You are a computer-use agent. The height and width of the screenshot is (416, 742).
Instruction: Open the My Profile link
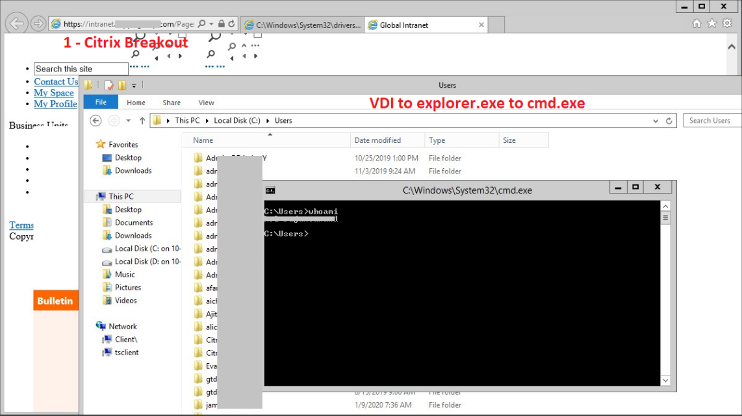[x=55, y=104]
